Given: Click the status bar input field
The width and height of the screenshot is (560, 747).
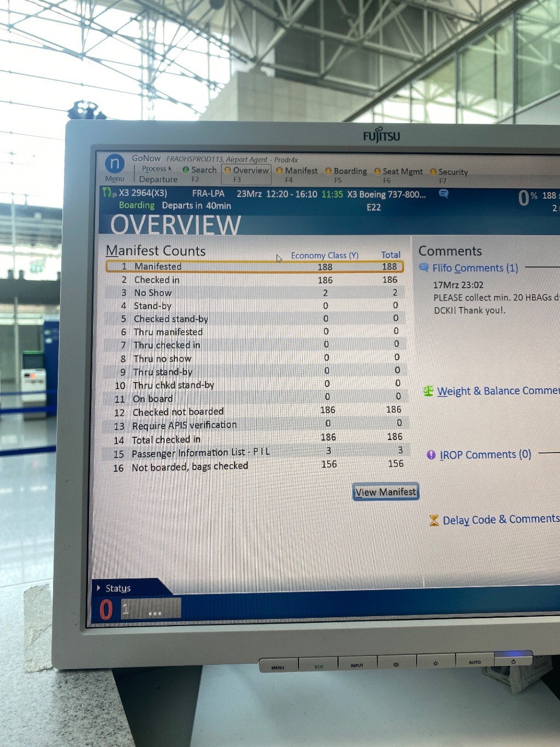Looking at the screenshot, I should (x=150, y=609).
